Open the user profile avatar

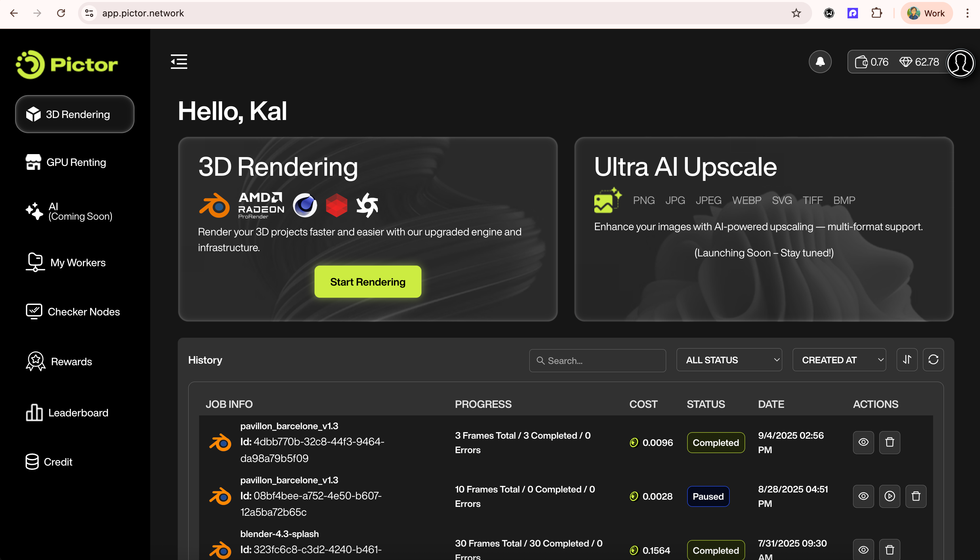tap(960, 63)
